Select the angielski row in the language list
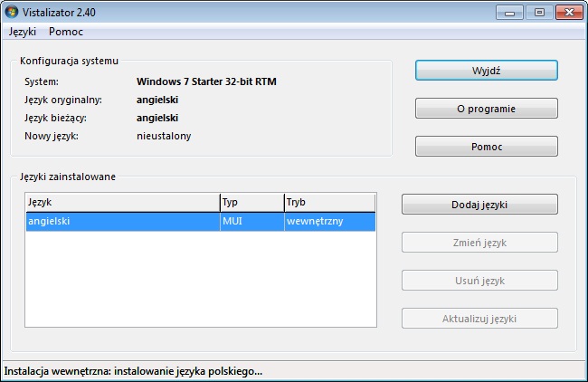Image resolution: width=588 pixels, height=382 pixels. pos(121,222)
